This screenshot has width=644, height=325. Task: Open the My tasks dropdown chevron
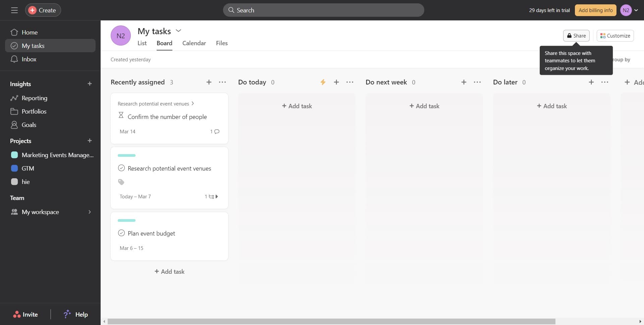pos(178,30)
